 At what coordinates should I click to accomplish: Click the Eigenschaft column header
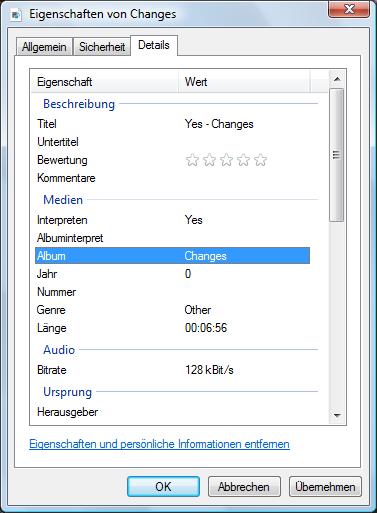(105, 82)
